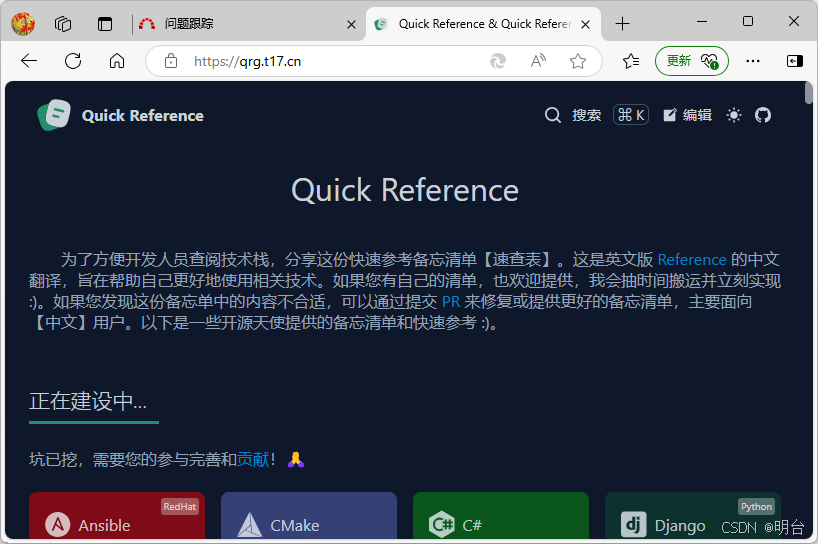The height and width of the screenshot is (544, 818).
Task: Click the ⌘K shortcut badge
Action: [631, 115]
